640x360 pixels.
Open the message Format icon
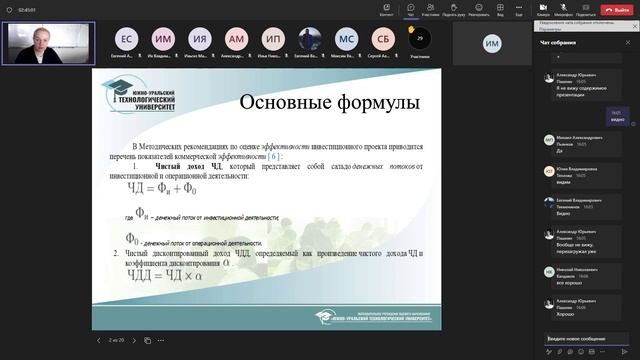point(549,351)
